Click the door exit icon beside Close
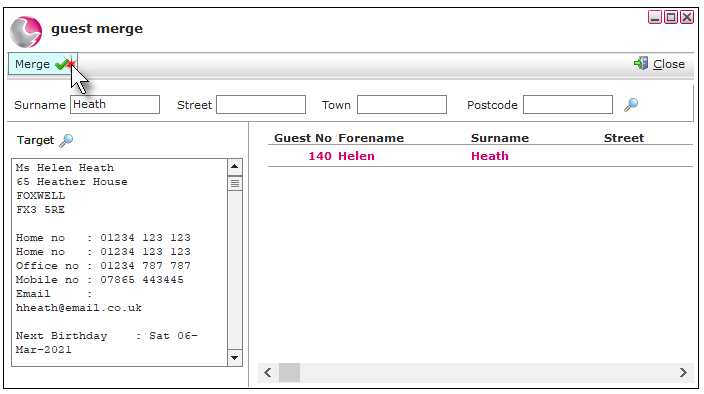The height and width of the screenshot is (394, 704). pos(641,64)
